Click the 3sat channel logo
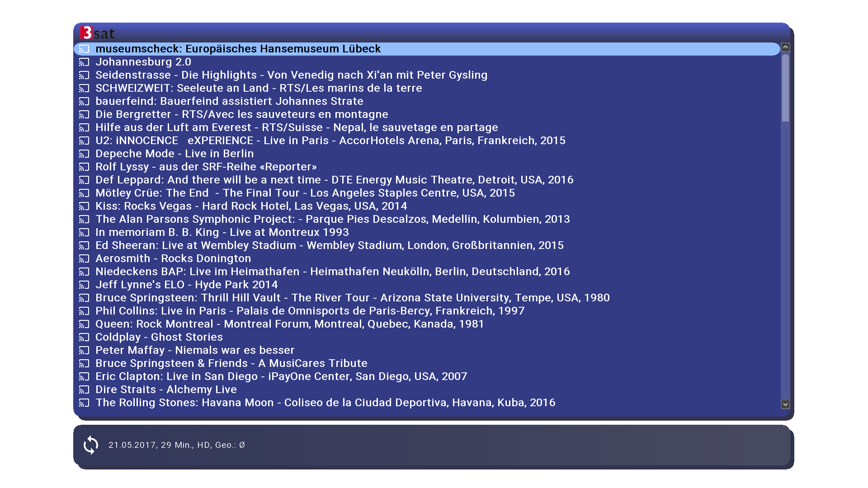The image size is (868, 488). tap(97, 33)
